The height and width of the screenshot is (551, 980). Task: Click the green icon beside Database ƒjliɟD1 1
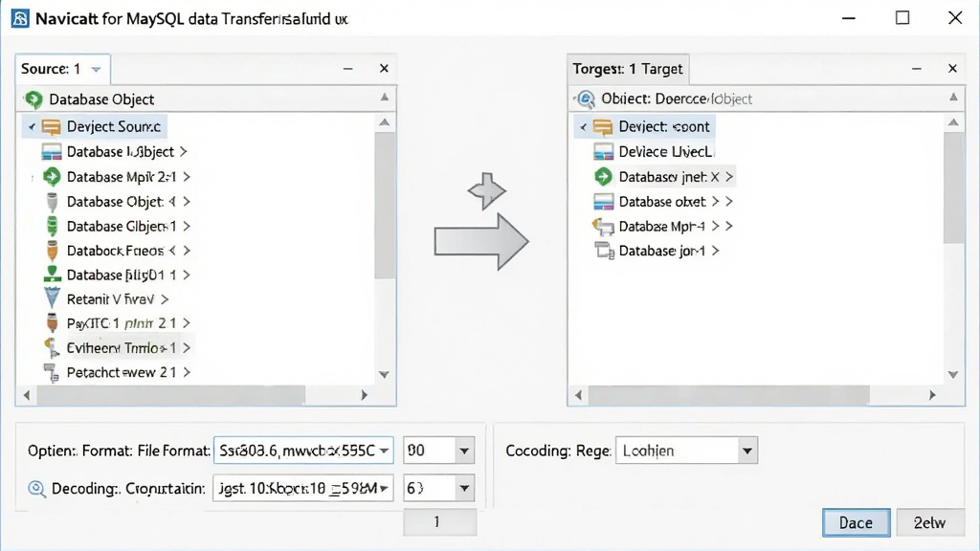pyautogui.click(x=52, y=275)
